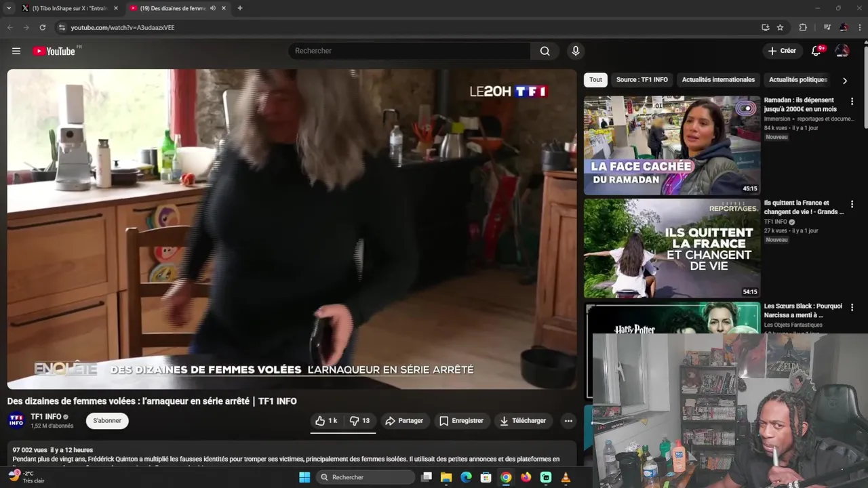This screenshot has height=488, width=868.
Task: Open Chrome extensions puzzle icon
Action: pos(803,27)
